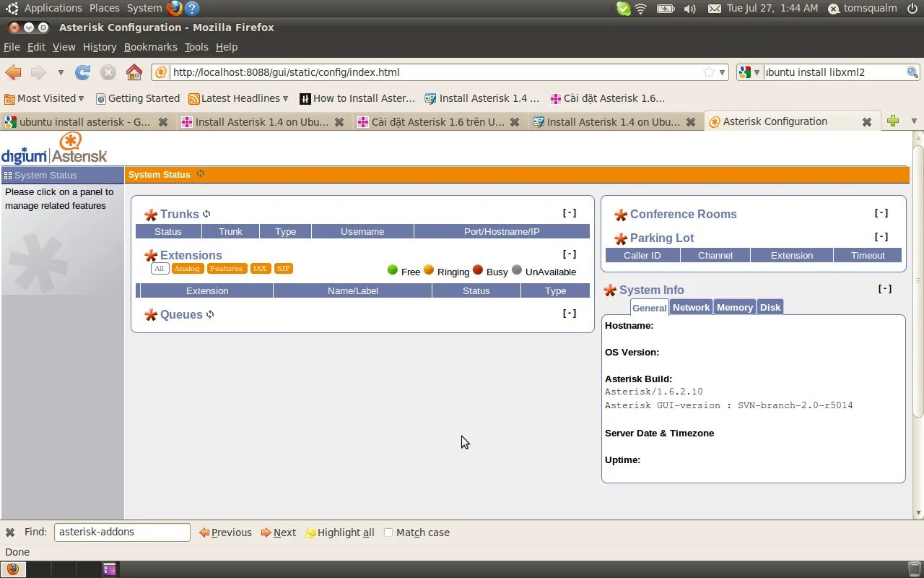Select System Status in the sidebar

[62, 175]
